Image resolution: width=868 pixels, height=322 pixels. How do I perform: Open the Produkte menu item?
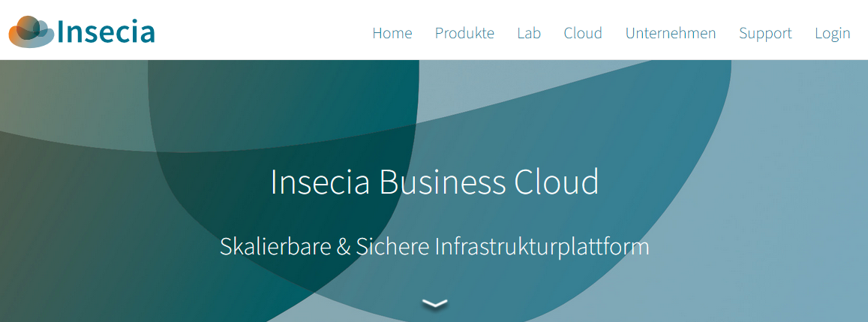point(464,33)
